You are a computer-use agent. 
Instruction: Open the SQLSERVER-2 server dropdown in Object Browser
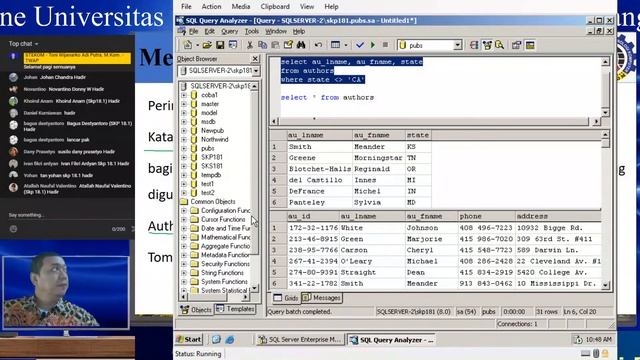[x=256, y=71]
